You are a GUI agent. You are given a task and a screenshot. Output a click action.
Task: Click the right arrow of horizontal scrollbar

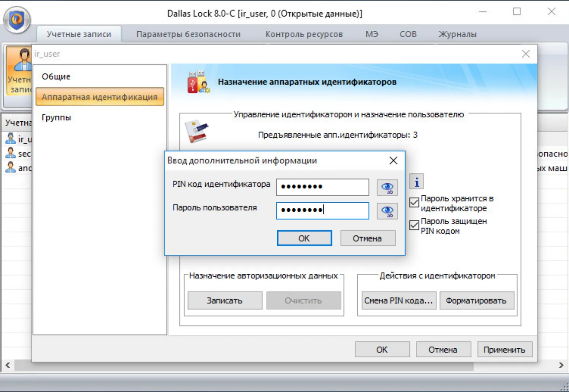(561, 365)
